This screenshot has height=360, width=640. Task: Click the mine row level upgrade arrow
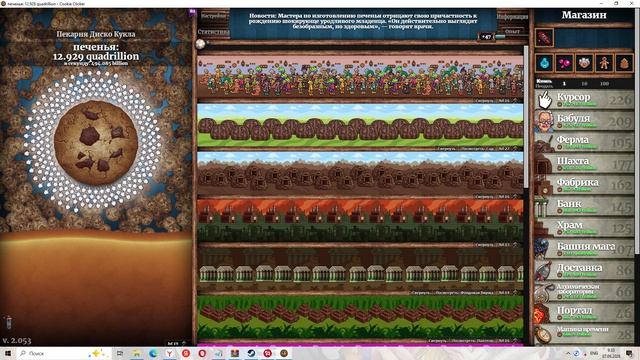point(516,197)
